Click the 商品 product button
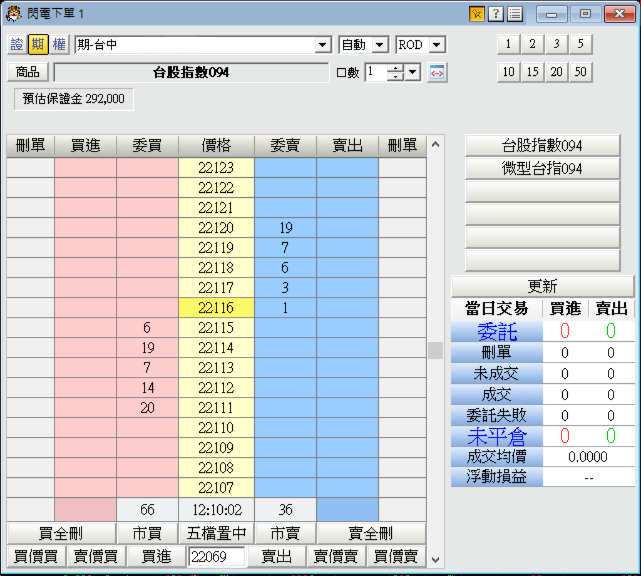The width and height of the screenshot is (641, 576). [x=28, y=72]
